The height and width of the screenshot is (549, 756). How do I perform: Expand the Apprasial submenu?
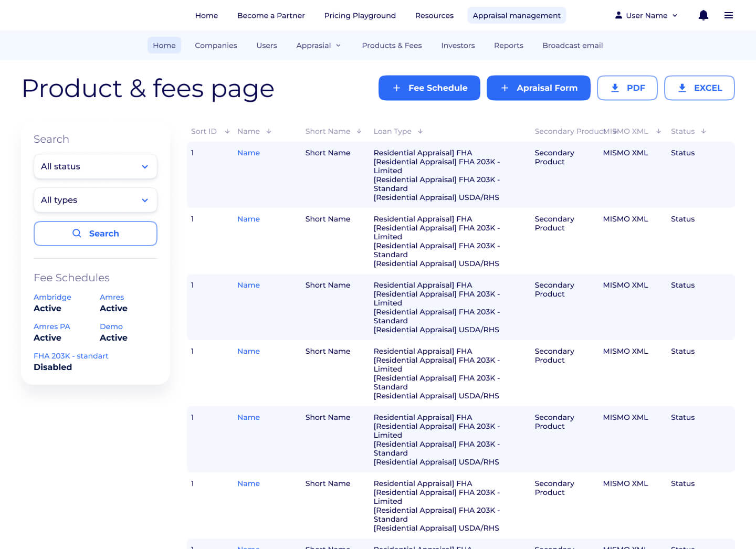[318, 46]
